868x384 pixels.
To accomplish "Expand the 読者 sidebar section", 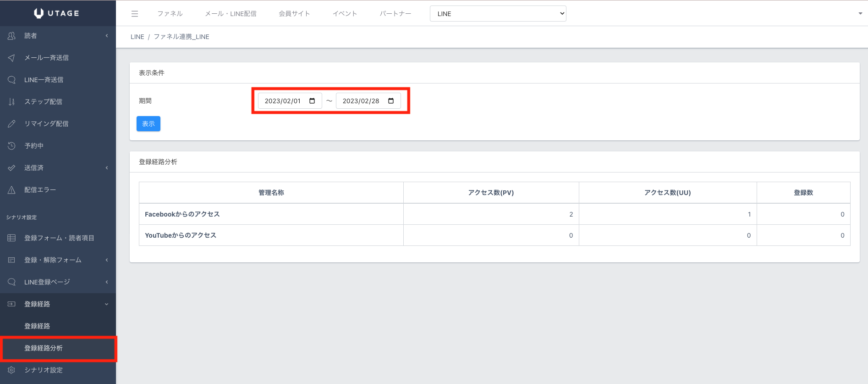I will click(58, 36).
